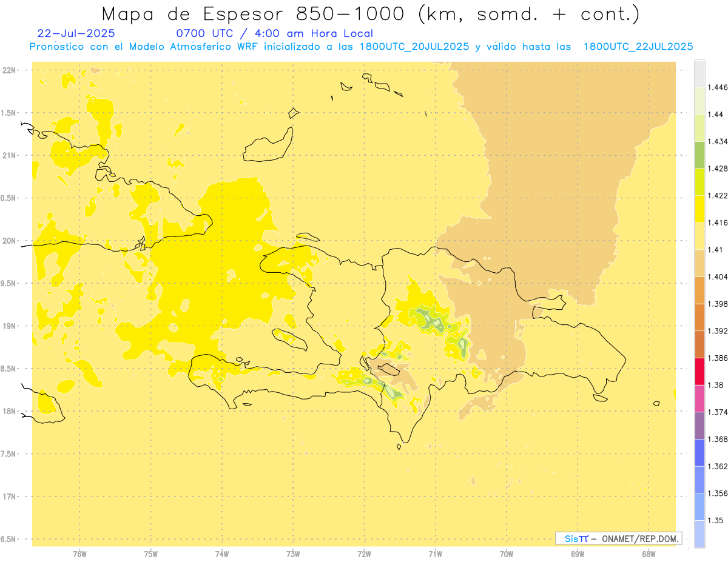This screenshot has height=562, width=728.
Task: Click the date label '22-Jul-2025'
Action: coord(76,33)
